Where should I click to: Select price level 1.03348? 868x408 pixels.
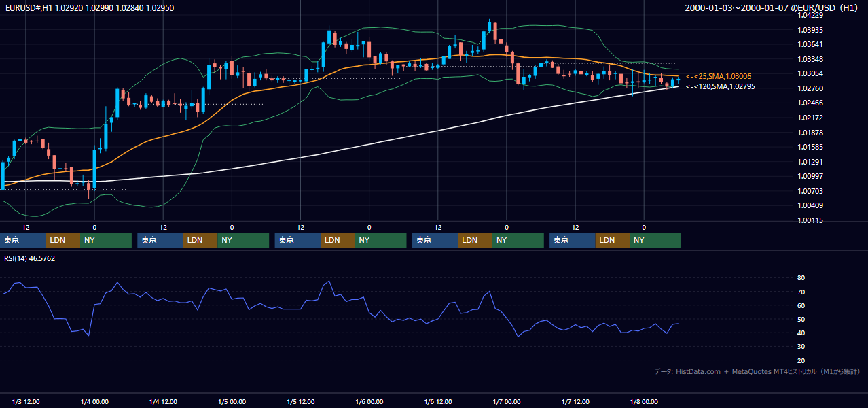point(811,59)
